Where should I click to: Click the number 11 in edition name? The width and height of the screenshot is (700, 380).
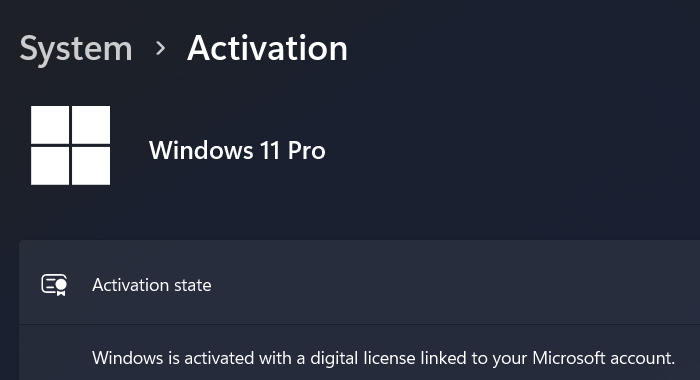pyautogui.click(x=270, y=150)
